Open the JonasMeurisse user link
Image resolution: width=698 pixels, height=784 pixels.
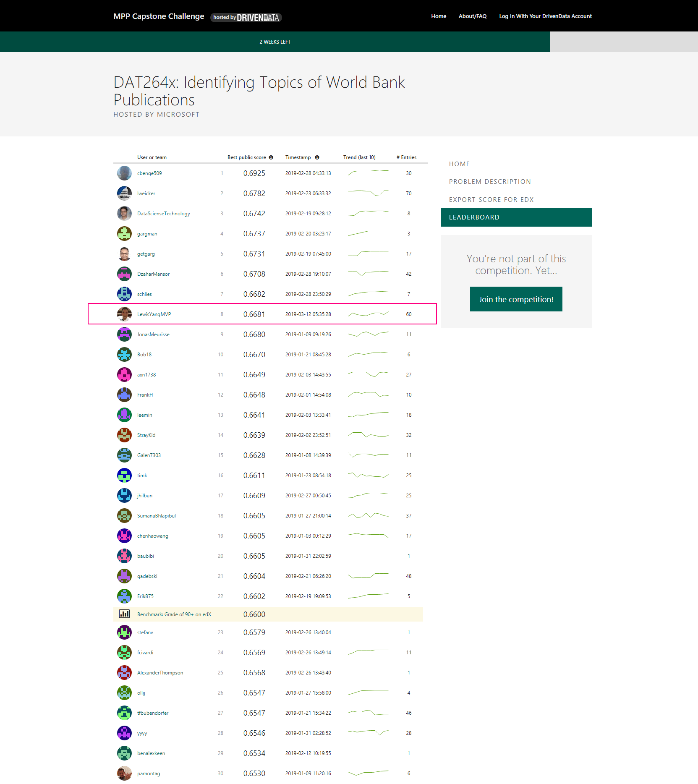pyautogui.click(x=153, y=335)
